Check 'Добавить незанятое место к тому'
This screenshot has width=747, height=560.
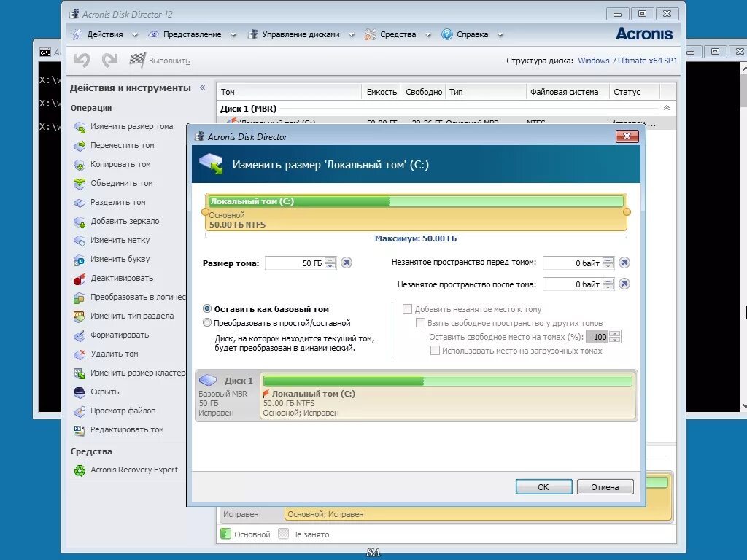click(407, 309)
